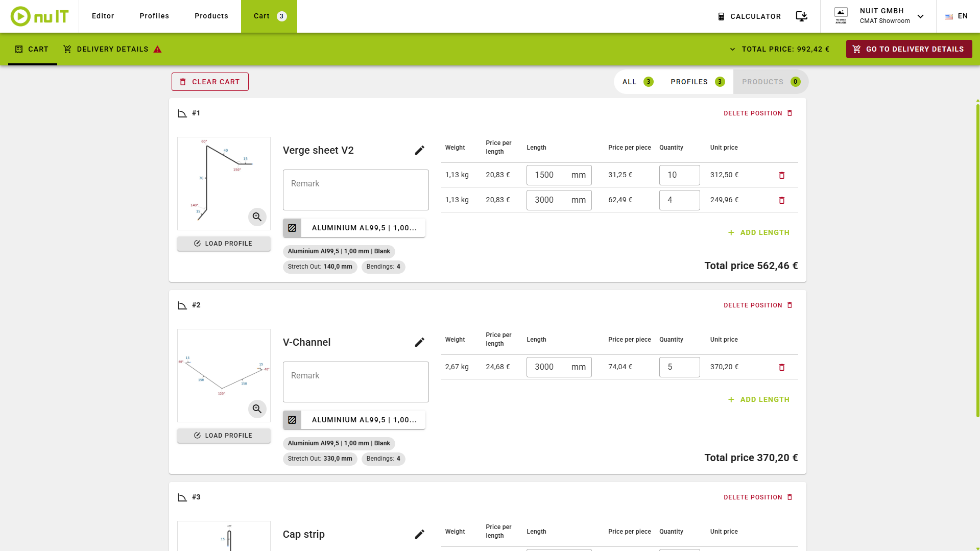Click the V-Channel profile thumbnail

pyautogui.click(x=224, y=375)
